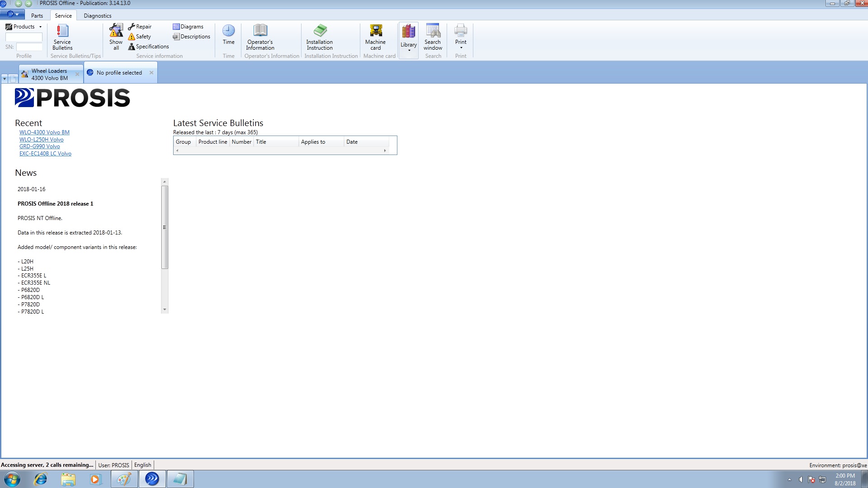868x488 pixels.
Task: Click the News panel scrollbar thumb
Action: click(x=165, y=227)
